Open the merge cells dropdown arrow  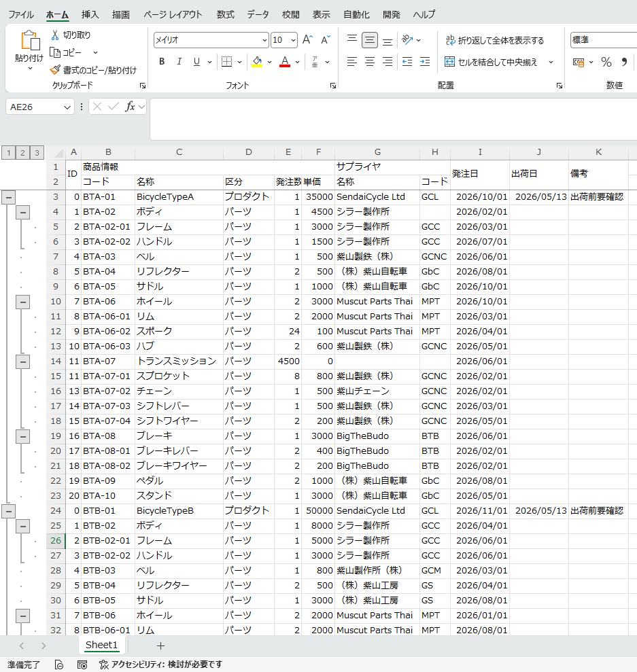tap(551, 62)
